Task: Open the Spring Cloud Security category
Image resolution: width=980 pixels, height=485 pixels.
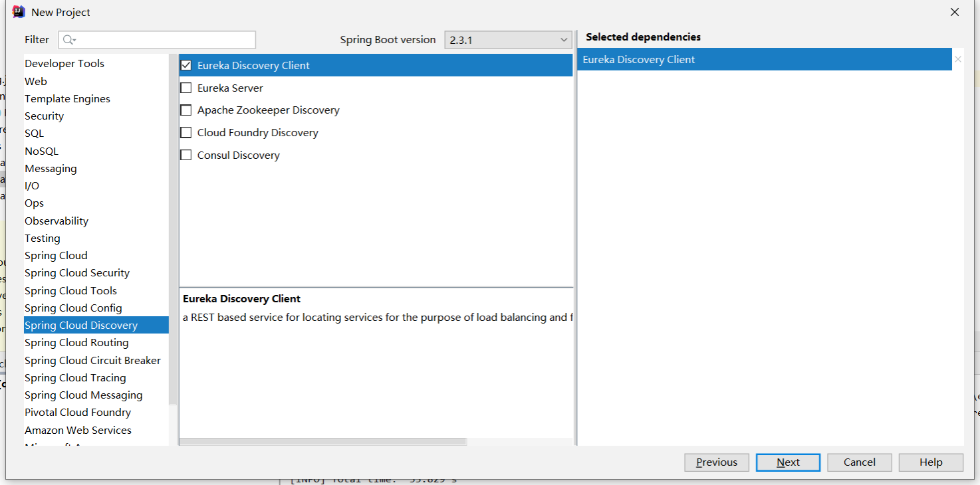Action: 96,272
